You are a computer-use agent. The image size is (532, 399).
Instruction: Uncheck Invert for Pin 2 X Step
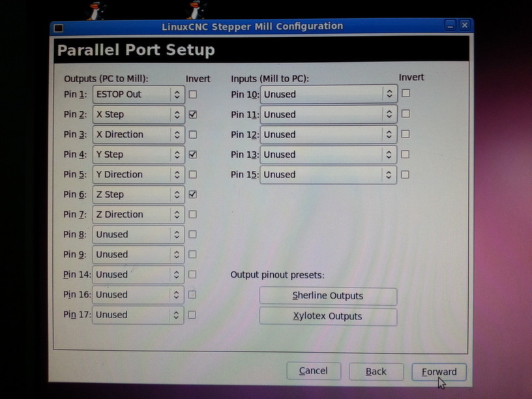[x=193, y=114]
